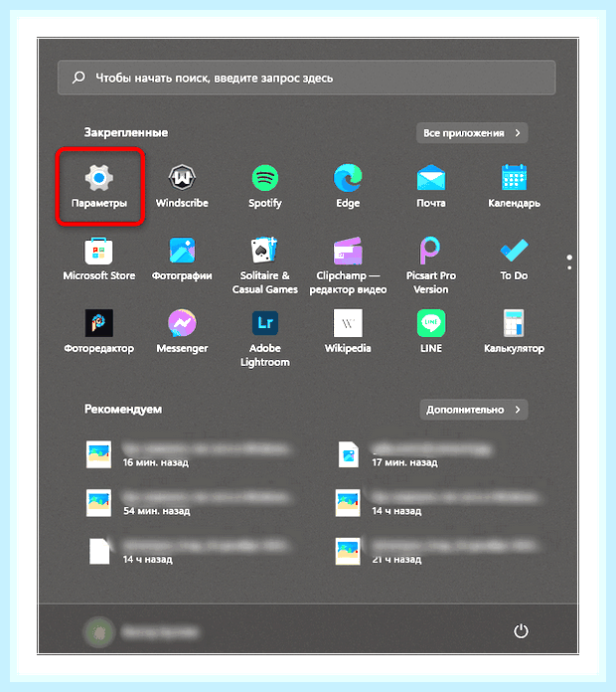Open recommended file from 16 мин. назад
The width and height of the screenshot is (616, 692).
coord(190,454)
